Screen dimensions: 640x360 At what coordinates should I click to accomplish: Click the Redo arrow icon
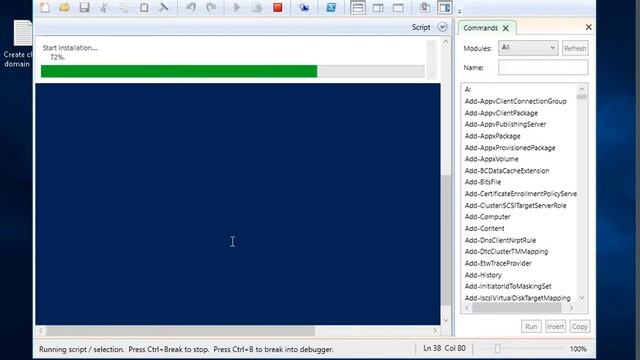tap(211, 7)
